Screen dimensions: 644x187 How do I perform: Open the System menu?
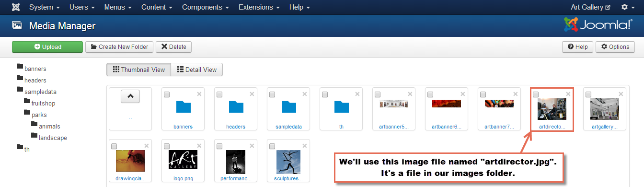click(45, 8)
